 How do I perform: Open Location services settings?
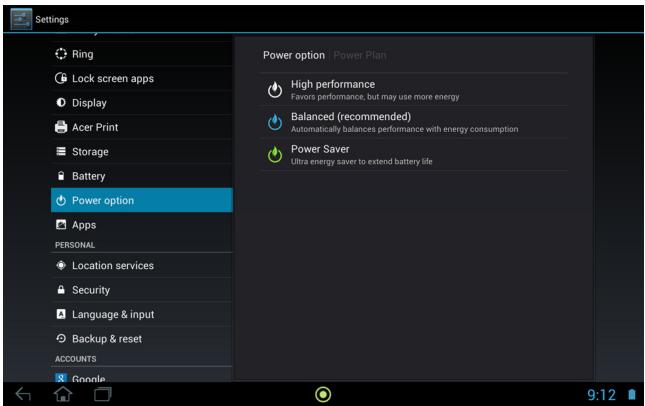click(x=142, y=265)
